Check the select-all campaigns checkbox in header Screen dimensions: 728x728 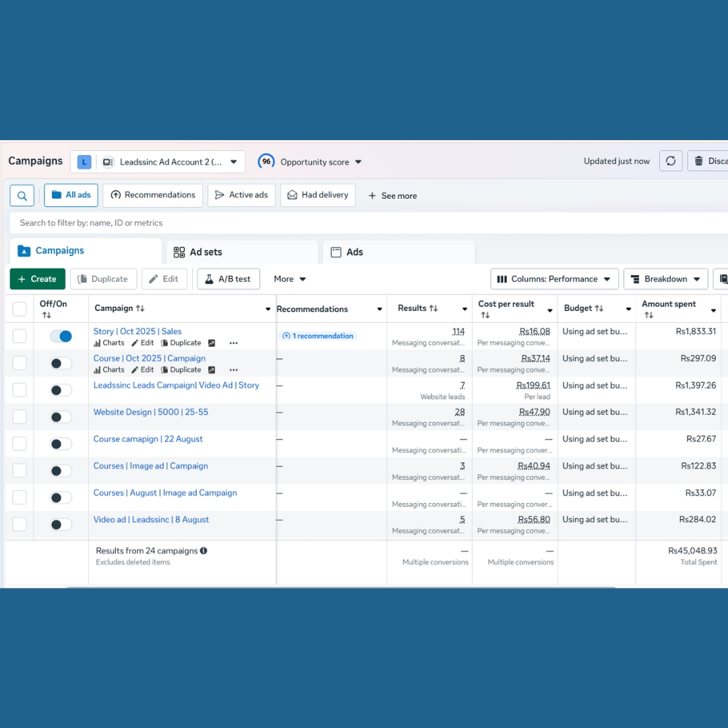click(20, 309)
